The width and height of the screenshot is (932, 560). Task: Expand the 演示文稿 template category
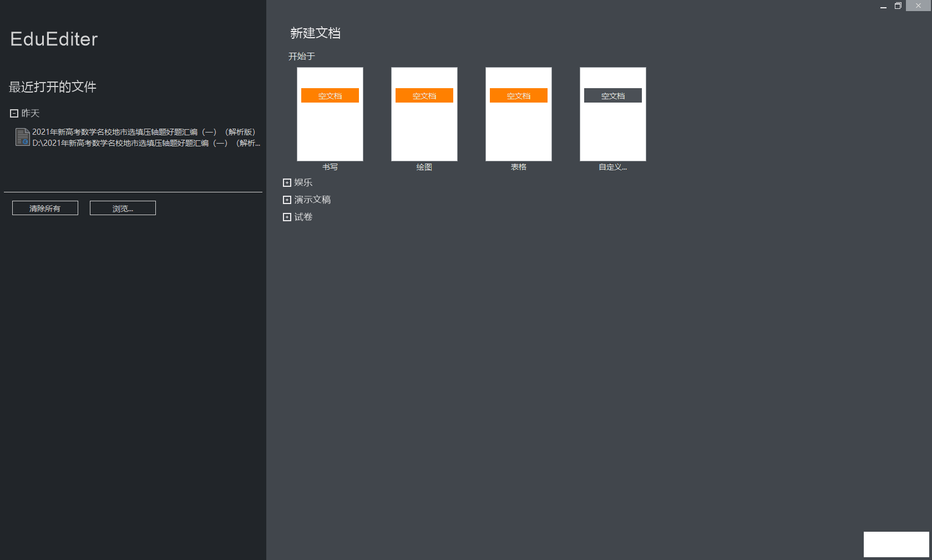point(287,200)
